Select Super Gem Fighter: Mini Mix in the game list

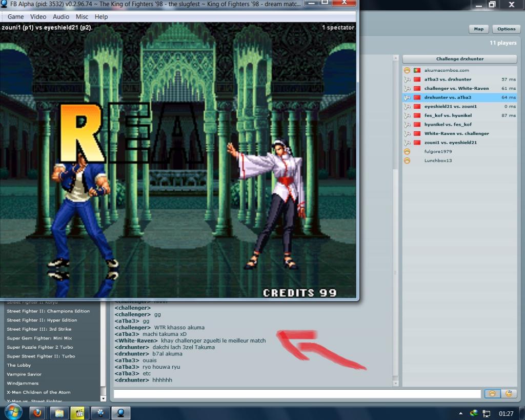(39, 338)
